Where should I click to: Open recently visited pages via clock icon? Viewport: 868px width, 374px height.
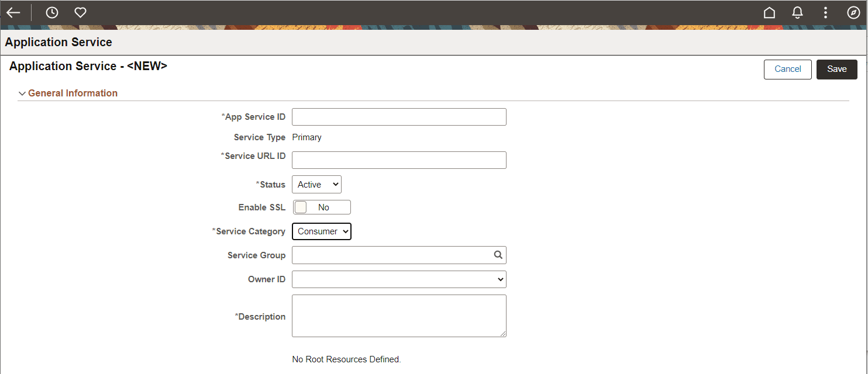tap(52, 12)
